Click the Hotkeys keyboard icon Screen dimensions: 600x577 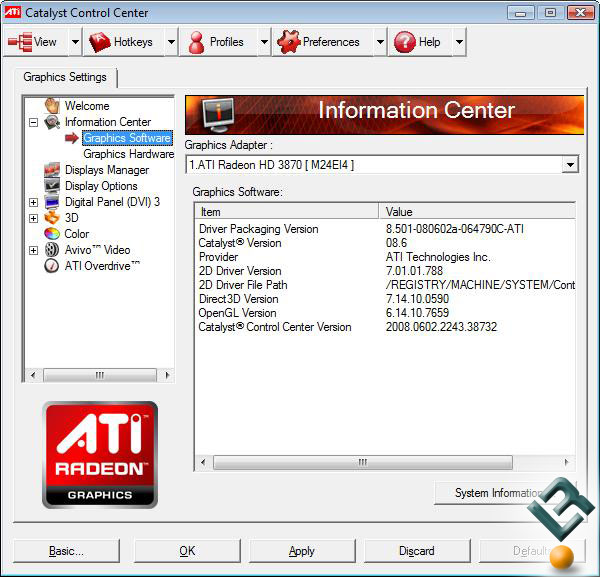click(99, 42)
